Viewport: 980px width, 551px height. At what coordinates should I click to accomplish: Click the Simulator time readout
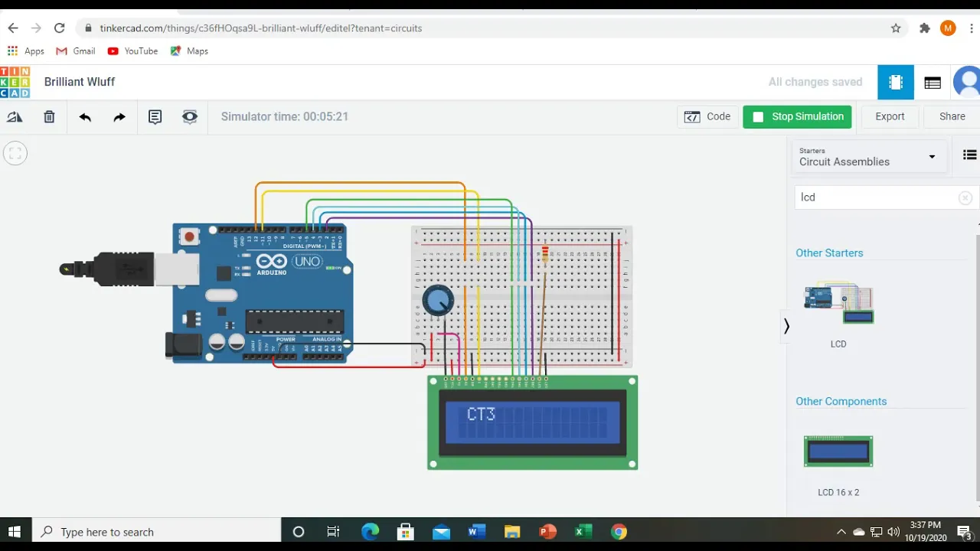(x=285, y=117)
